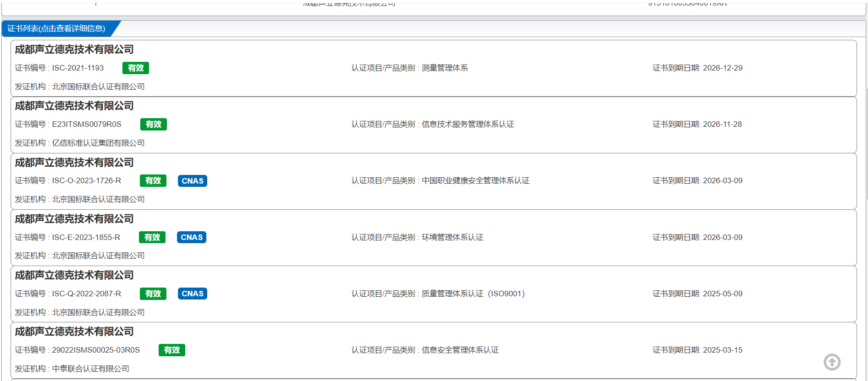Click company title of 信息安全管理体系认证 certificate
868x381 pixels.
74,332
